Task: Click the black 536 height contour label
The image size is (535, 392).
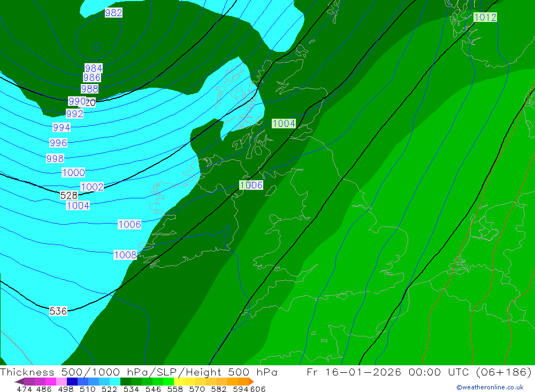Action: 58,311
